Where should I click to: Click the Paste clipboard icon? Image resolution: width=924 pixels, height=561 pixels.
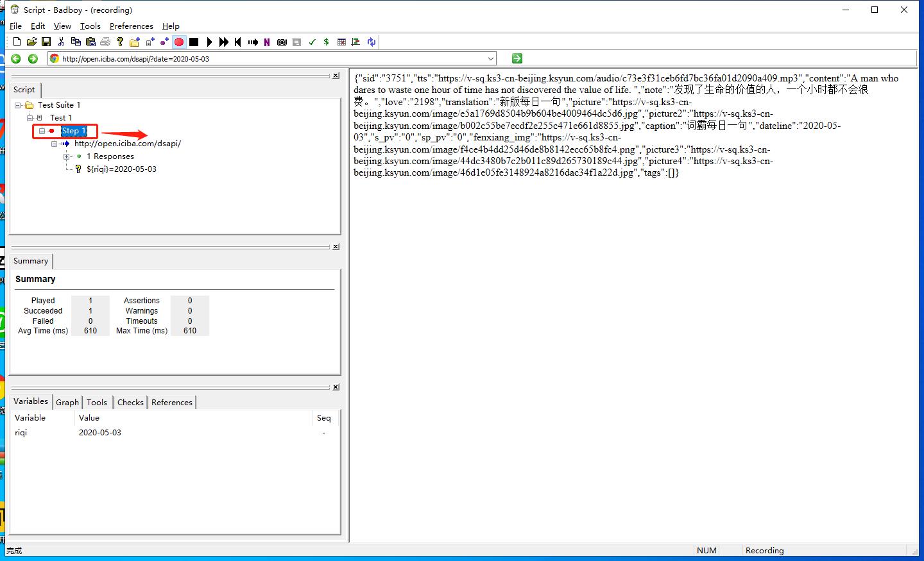pos(90,42)
